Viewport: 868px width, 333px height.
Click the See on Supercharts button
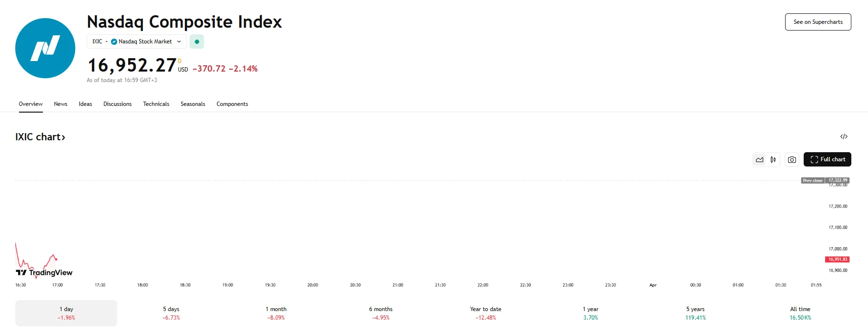point(818,21)
